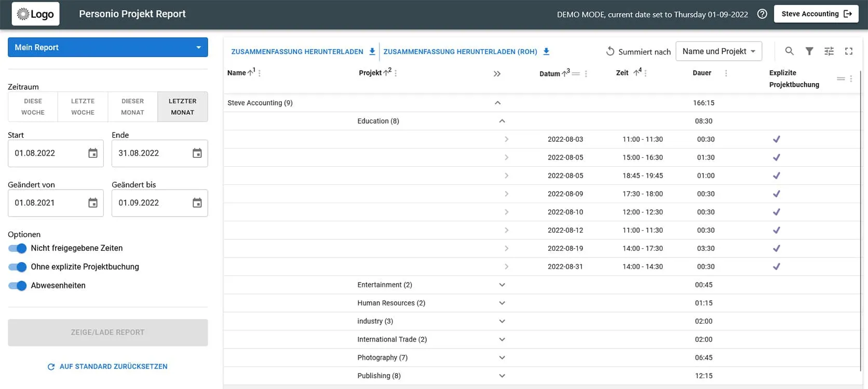Viewport: 868px width, 389px height.
Task: Open the Name und Projekt dropdown
Action: pyautogui.click(x=718, y=51)
